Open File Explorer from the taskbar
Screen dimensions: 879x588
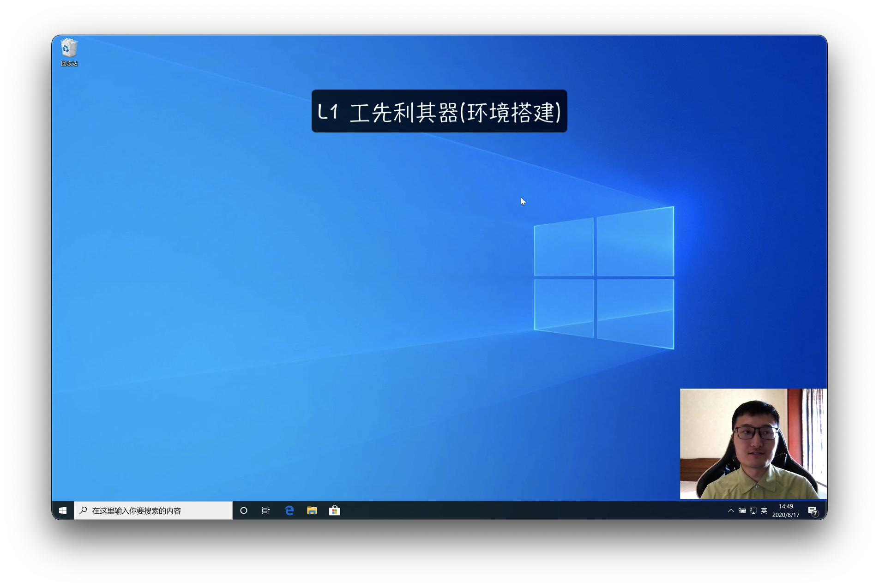312,510
